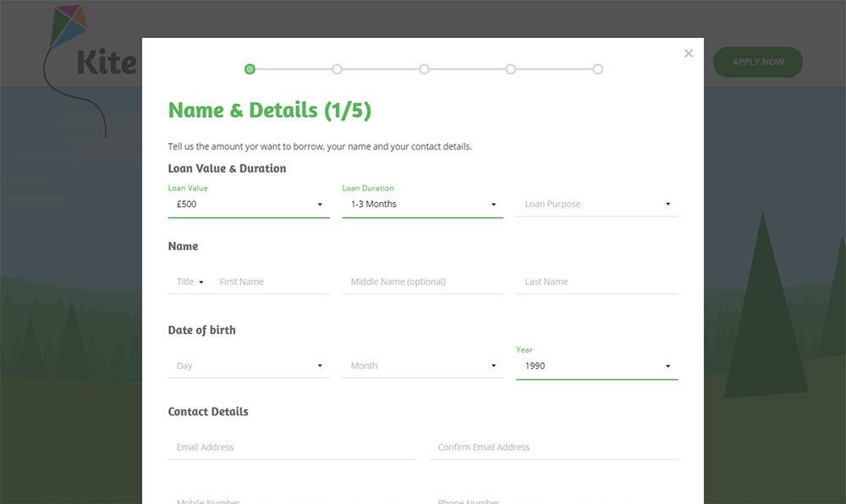Close the application form dialog
The height and width of the screenshot is (504, 846).
pyautogui.click(x=689, y=53)
